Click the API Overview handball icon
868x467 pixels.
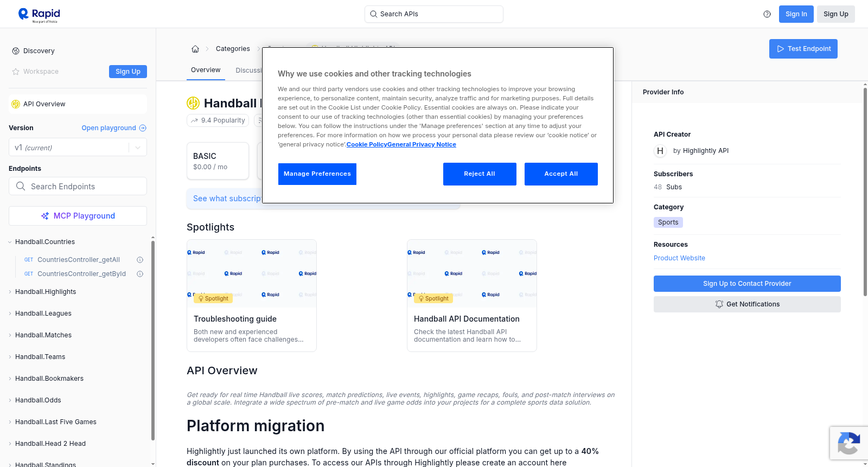click(16, 104)
